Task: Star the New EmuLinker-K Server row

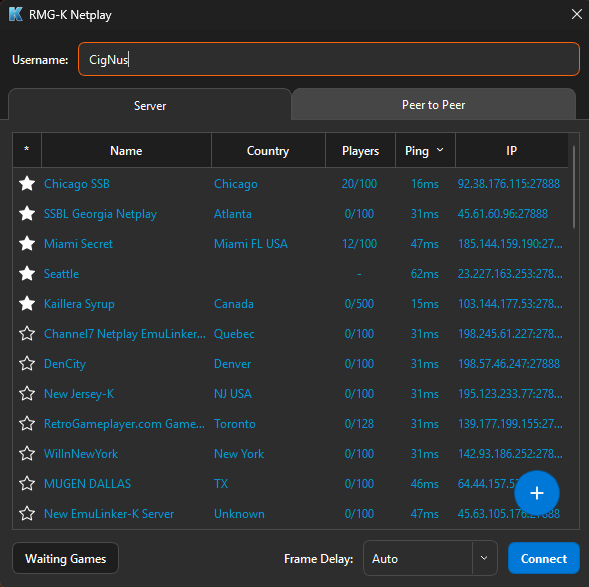Action: click(x=27, y=513)
